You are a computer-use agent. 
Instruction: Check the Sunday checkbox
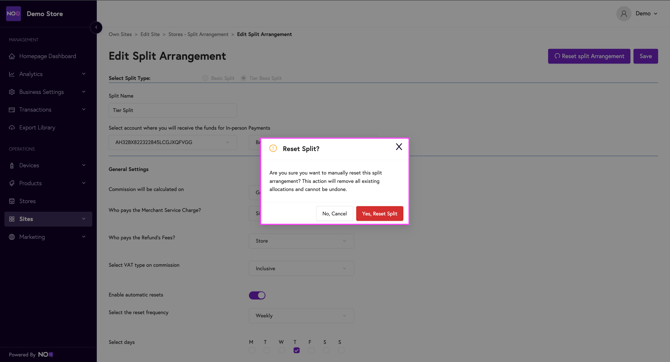pyautogui.click(x=341, y=350)
